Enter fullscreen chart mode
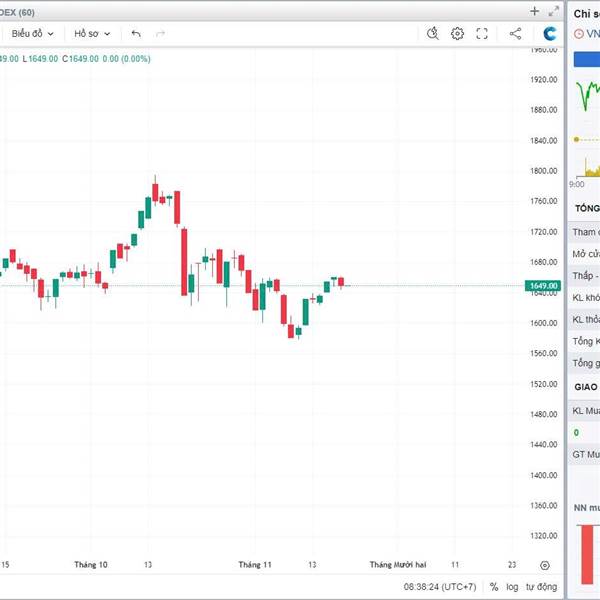600x600 pixels. [x=482, y=33]
